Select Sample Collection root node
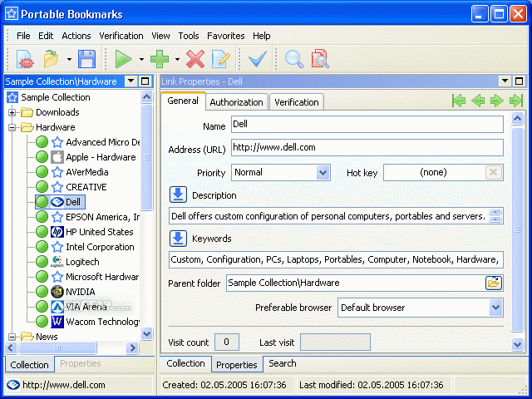Screen dimensions: 532x399 [56, 97]
